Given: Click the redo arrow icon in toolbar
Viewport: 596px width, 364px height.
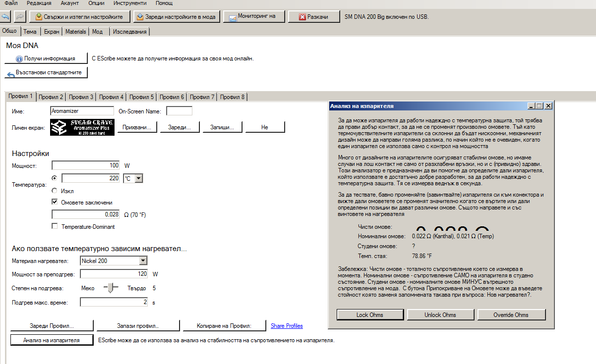Looking at the screenshot, I should [x=20, y=17].
